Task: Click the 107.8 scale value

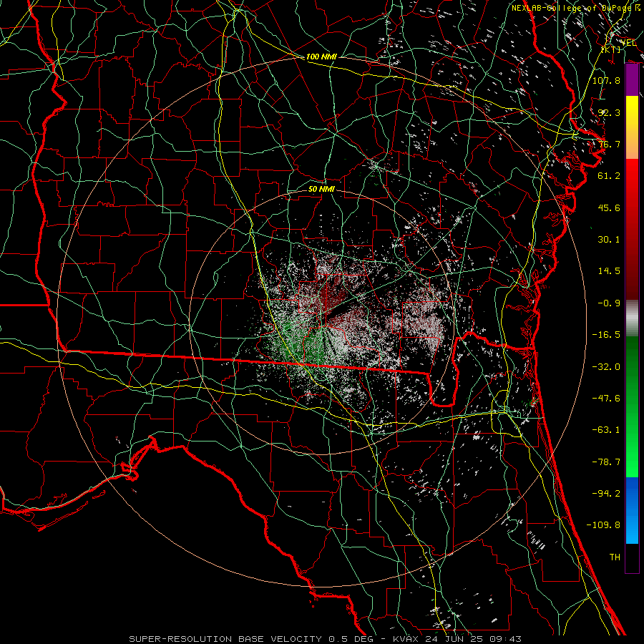Action: pyautogui.click(x=606, y=80)
